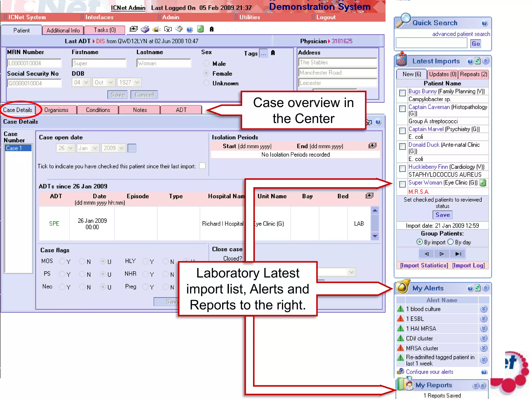Open the Import Statistics link
The image size is (532, 399).
[x=424, y=265]
